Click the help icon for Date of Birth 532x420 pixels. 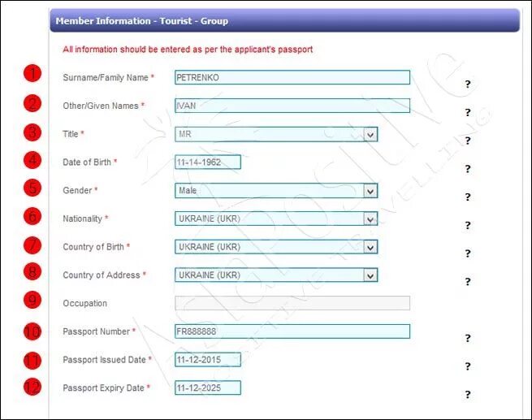(x=468, y=169)
